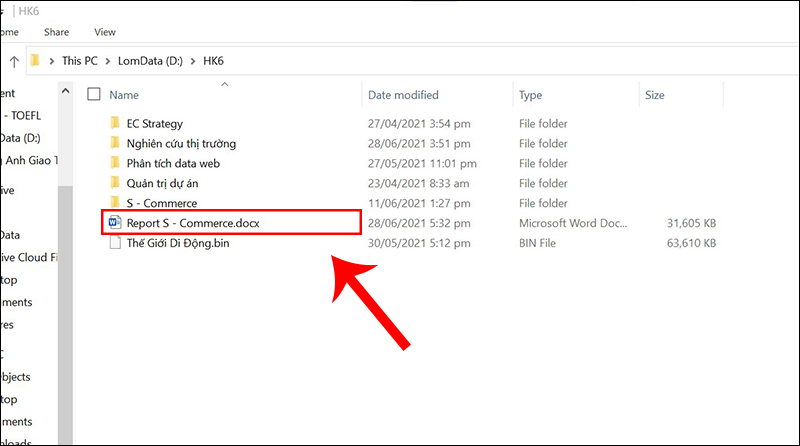The image size is (800, 446).
Task: Select the file name Report S - Commerce.docx
Action: pyautogui.click(x=193, y=223)
